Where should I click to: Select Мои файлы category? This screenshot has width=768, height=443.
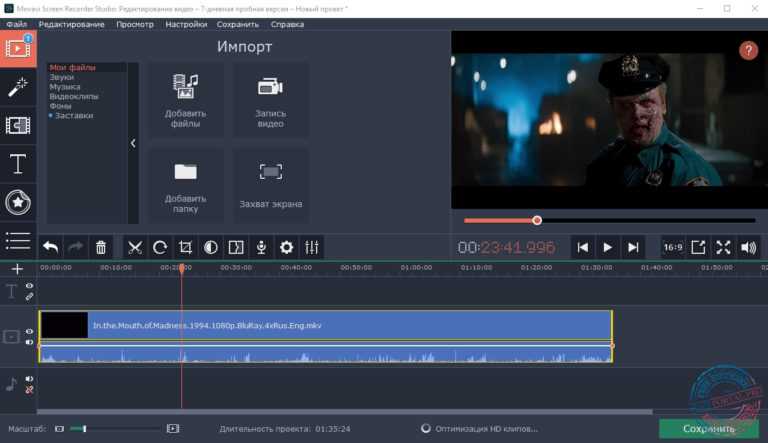click(72, 68)
